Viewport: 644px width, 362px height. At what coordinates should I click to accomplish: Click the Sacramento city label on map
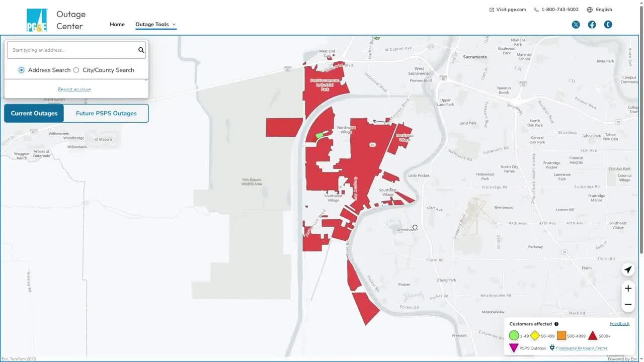(475, 57)
